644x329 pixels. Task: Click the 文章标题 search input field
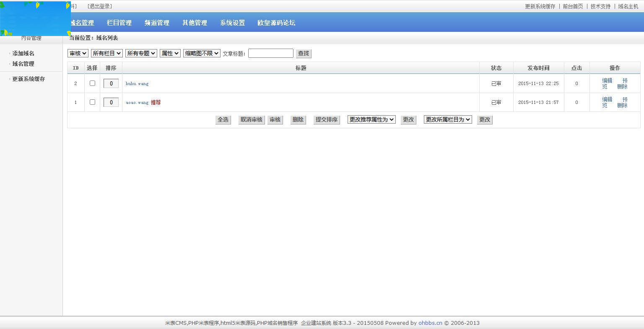(270, 53)
